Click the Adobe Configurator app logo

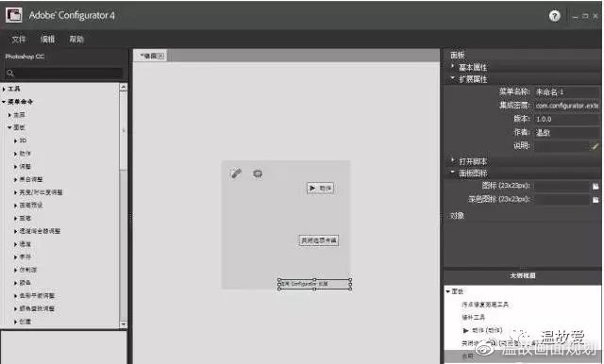pos(14,15)
